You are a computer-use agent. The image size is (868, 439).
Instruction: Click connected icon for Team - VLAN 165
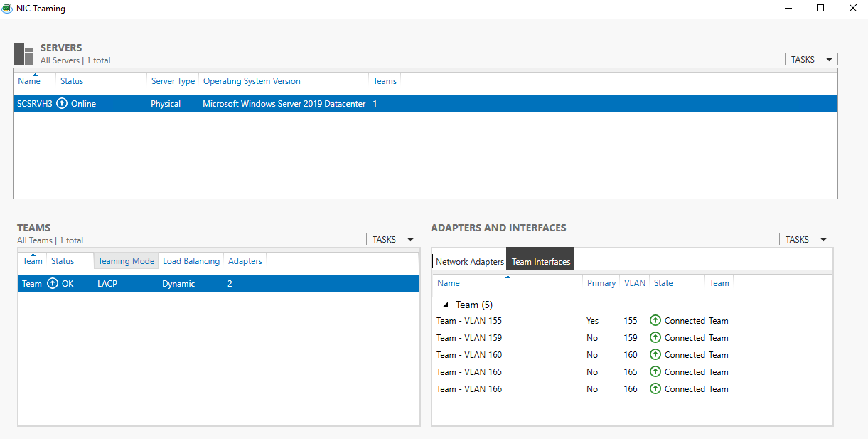[655, 372]
